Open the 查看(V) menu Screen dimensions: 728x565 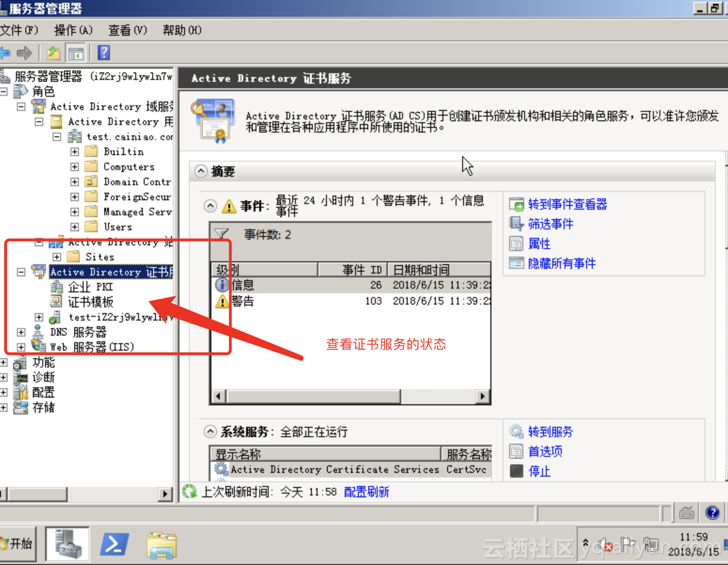pos(128,31)
